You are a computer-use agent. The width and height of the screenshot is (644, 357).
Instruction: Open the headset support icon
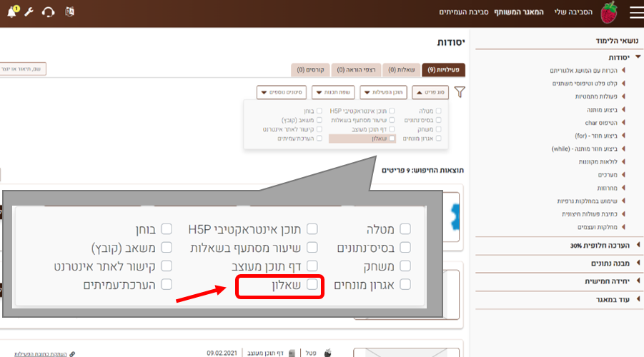48,12
